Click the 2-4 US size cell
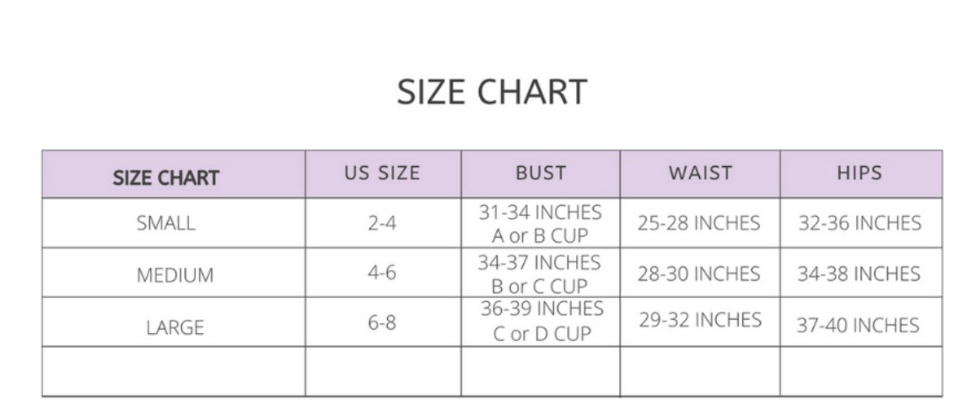The width and height of the screenshot is (980, 410). pos(382,223)
